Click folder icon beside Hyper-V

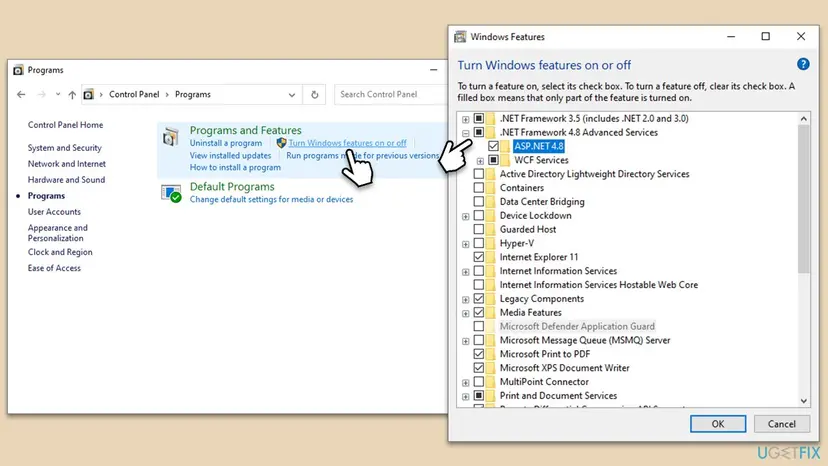[491, 243]
